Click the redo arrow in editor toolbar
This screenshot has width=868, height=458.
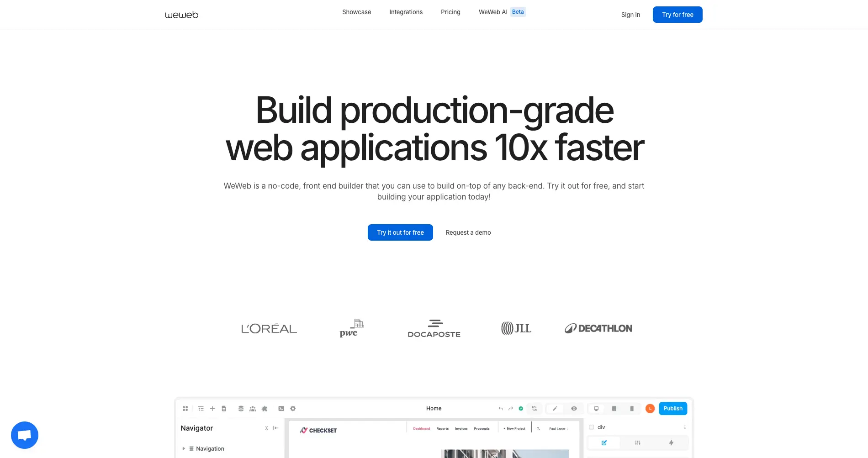[x=511, y=409]
